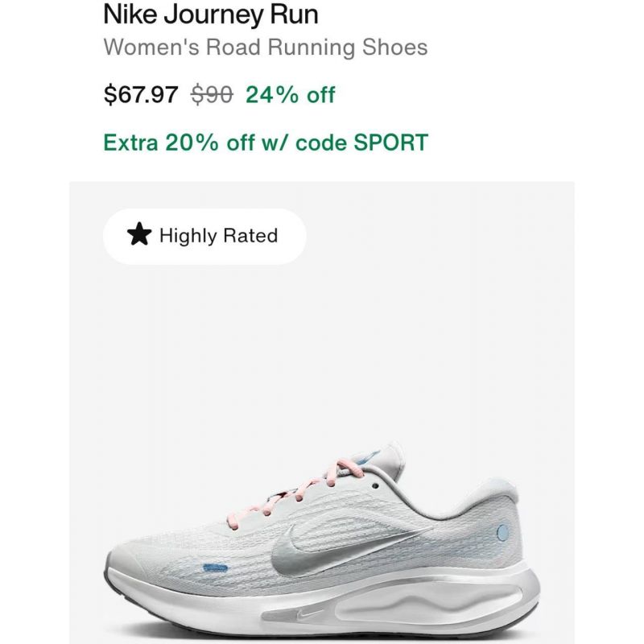The image size is (644, 644).
Task: Click the star icon in Highly Rated badge
Action: click(139, 234)
